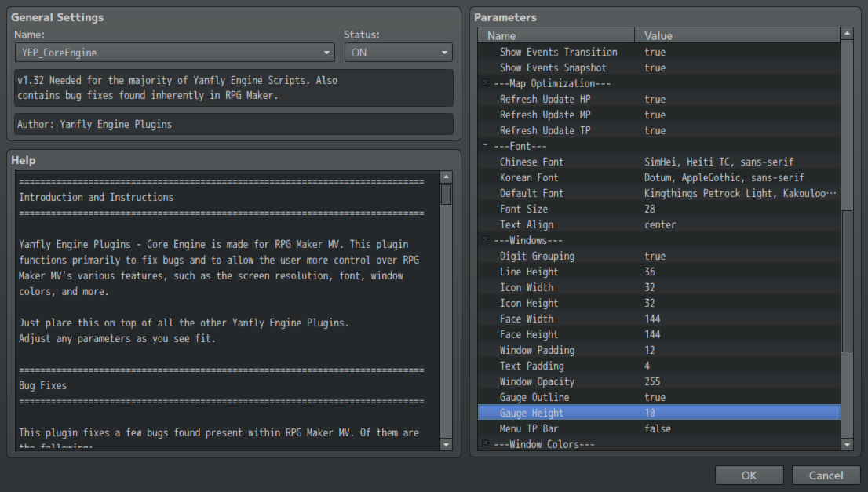The height and width of the screenshot is (492, 868).
Task: Click the Parameters scroll down arrow
Action: 847,444
